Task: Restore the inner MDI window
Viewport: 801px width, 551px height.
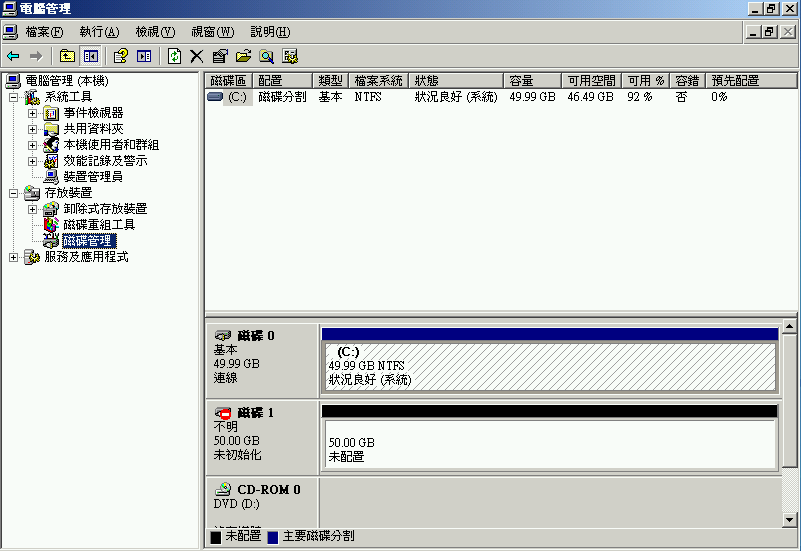Action: click(769, 32)
